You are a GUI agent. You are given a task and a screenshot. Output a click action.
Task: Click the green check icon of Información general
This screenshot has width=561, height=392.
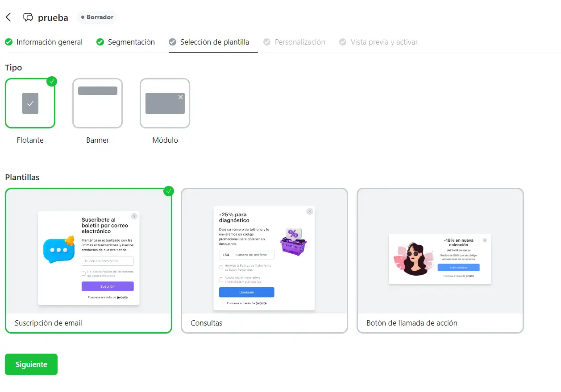(x=8, y=42)
